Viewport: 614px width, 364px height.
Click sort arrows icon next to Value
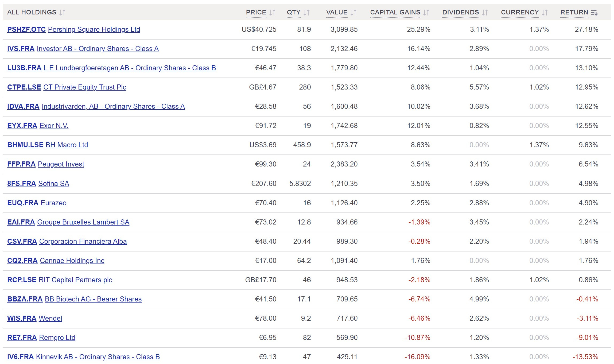(353, 13)
